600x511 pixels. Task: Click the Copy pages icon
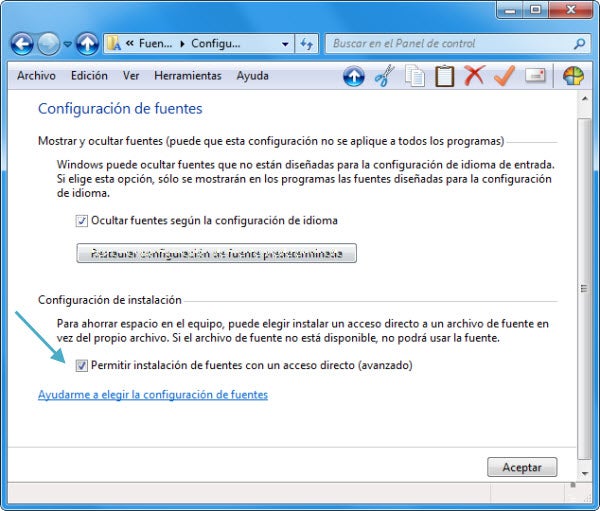click(414, 76)
